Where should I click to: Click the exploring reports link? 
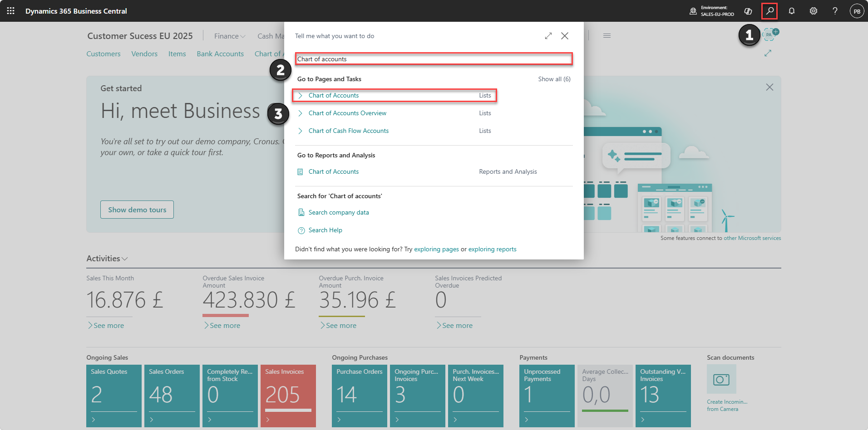point(492,249)
